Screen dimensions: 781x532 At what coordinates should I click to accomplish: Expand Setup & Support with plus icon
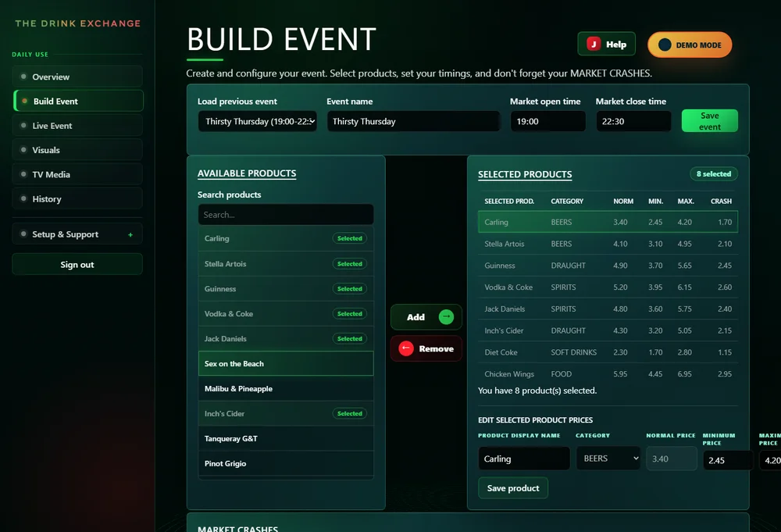point(130,234)
